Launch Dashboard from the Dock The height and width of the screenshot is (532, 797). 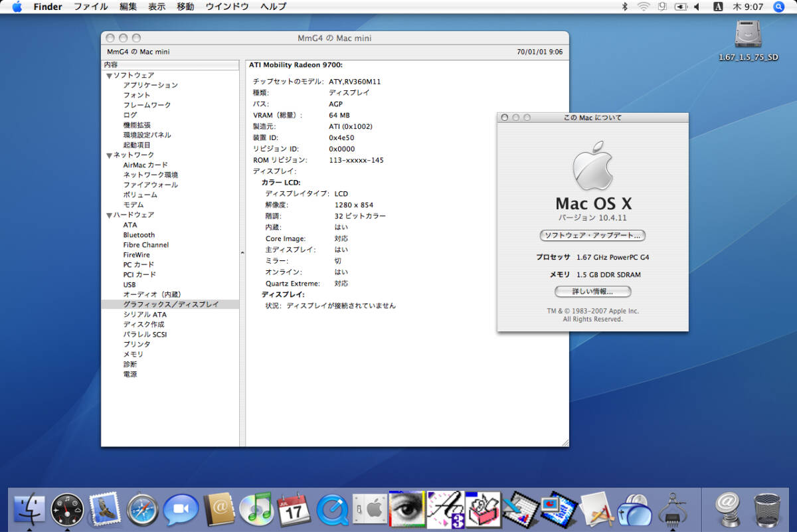point(68,509)
